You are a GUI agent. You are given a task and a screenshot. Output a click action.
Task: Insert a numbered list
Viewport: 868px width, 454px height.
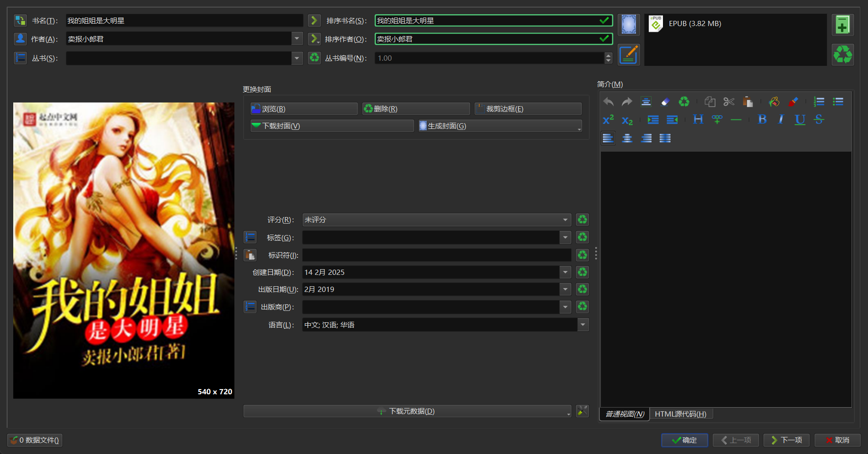point(819,101)
